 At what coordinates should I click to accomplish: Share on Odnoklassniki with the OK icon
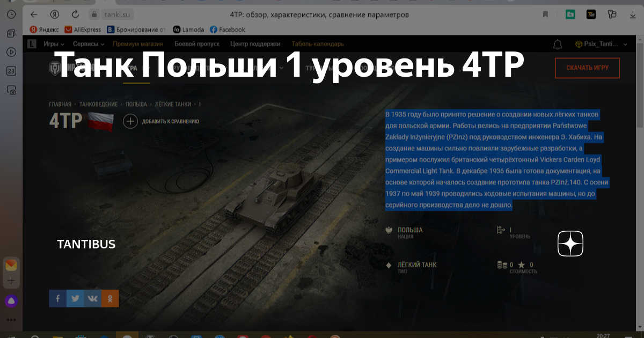tap(110, 299)
